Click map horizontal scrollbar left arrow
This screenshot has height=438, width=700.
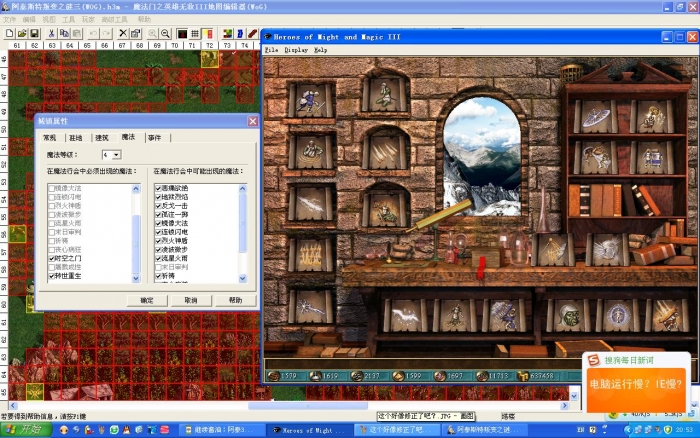(12, 406)
